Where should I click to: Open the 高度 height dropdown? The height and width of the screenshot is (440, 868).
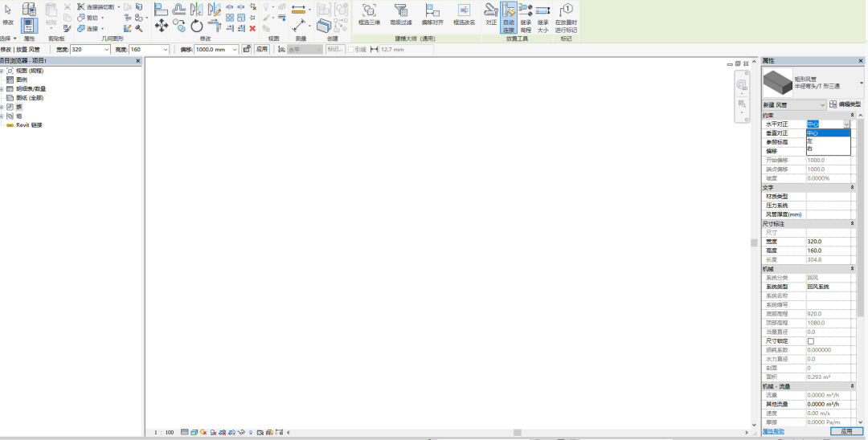166,50
